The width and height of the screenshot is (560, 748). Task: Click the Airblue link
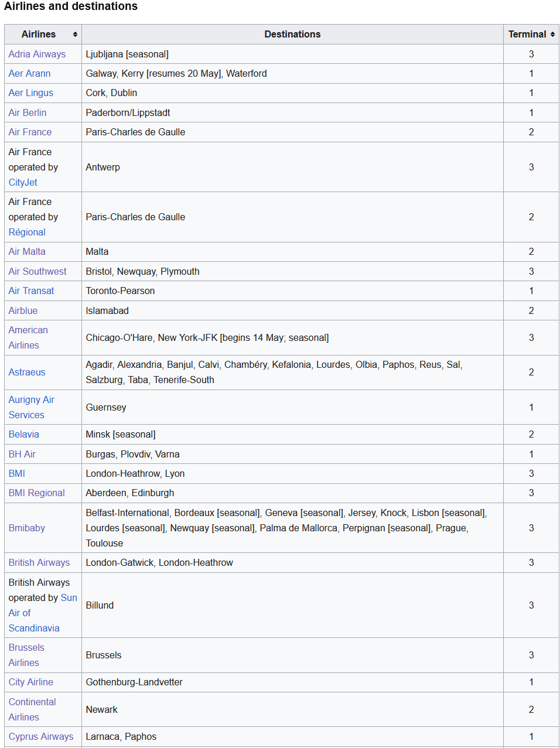click(23, 310)
